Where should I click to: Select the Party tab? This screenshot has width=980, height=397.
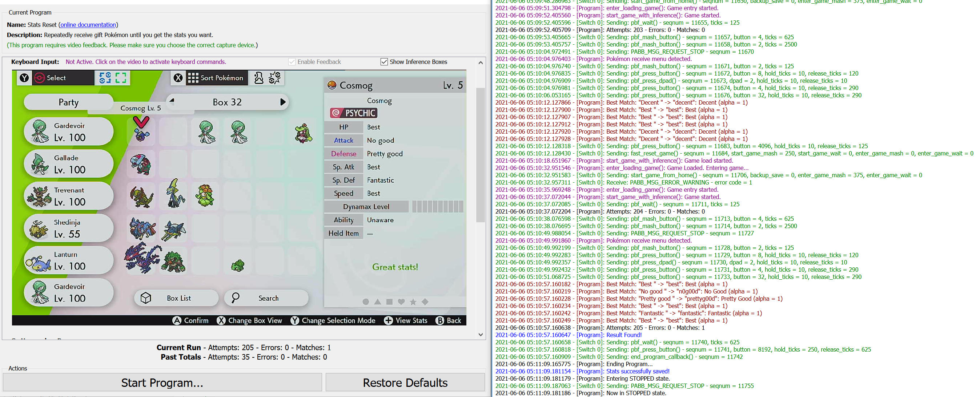[68, 102]
